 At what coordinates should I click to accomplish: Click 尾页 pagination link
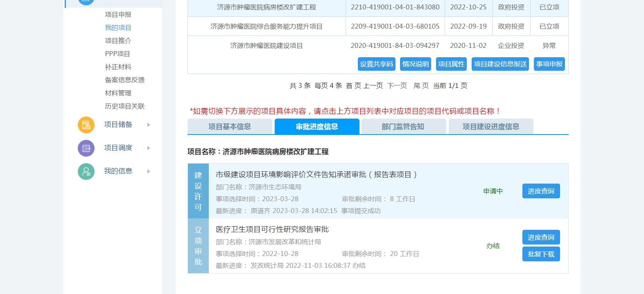click(x=421, y=86)
